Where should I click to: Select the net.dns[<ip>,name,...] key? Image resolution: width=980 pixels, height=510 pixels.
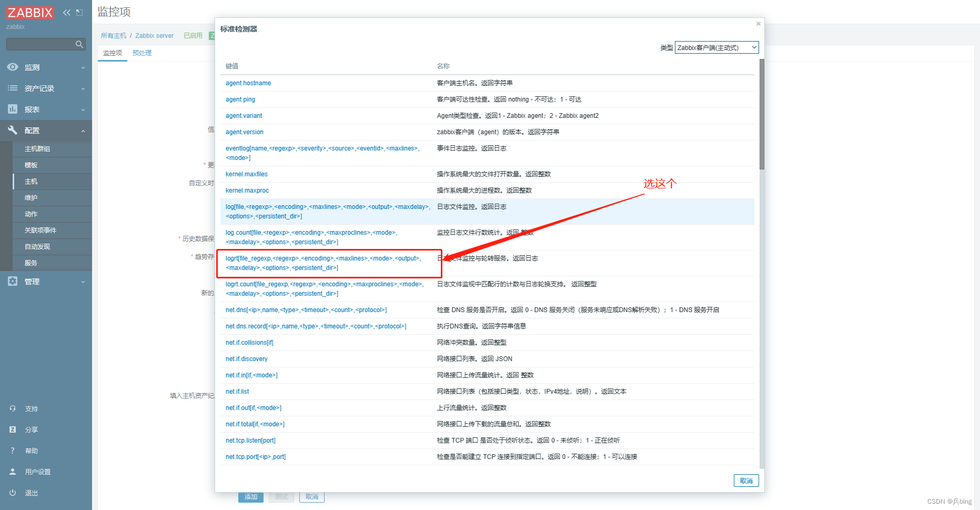click(306, 310)
